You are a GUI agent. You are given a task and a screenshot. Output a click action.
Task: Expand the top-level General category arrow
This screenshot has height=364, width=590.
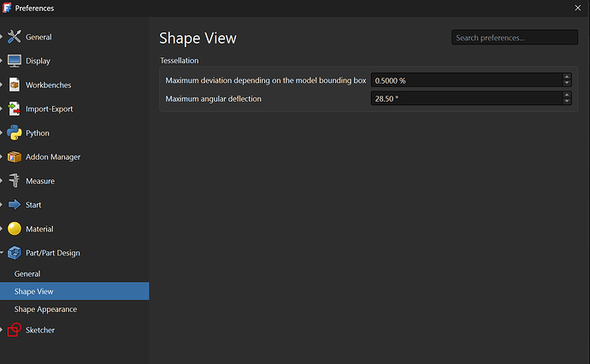(2, 37)
